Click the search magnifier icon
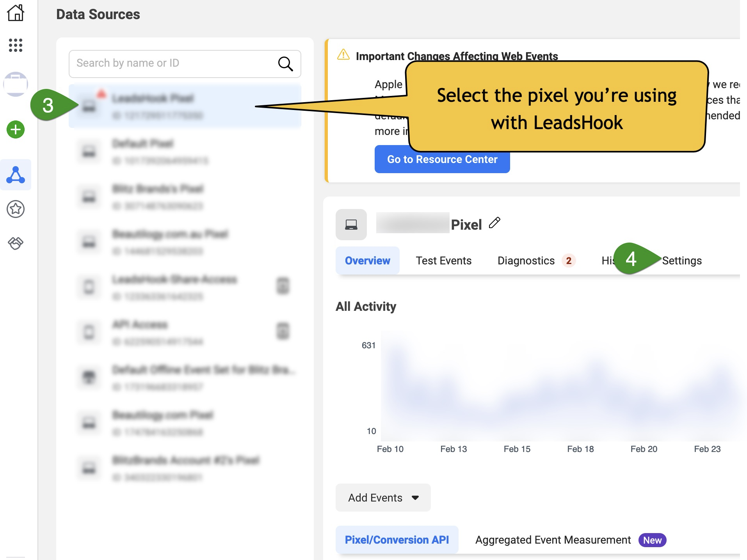Viewport: 747px width, 560px height. (285, 64)
